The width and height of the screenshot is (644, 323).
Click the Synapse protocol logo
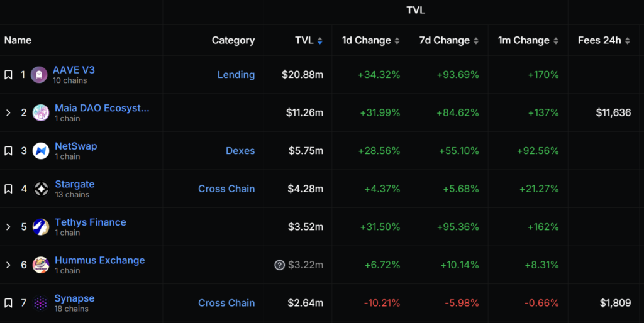click(41, 303)
